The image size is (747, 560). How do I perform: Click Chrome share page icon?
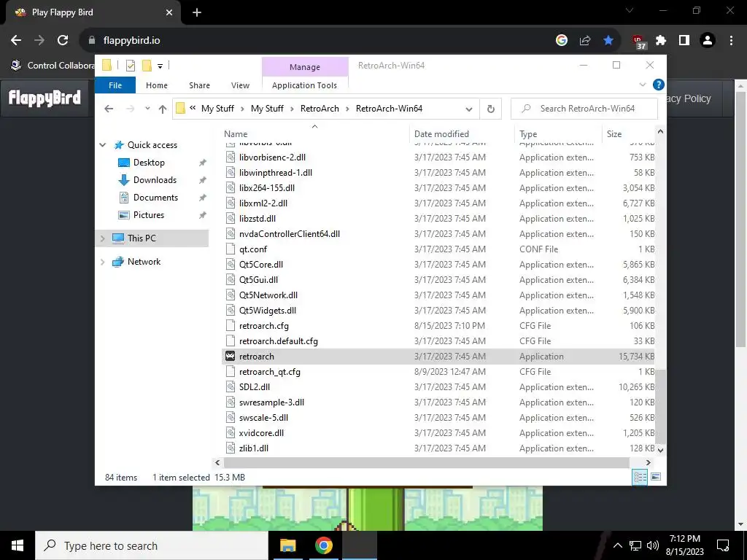pyautogui.click(x=585, y=41)
